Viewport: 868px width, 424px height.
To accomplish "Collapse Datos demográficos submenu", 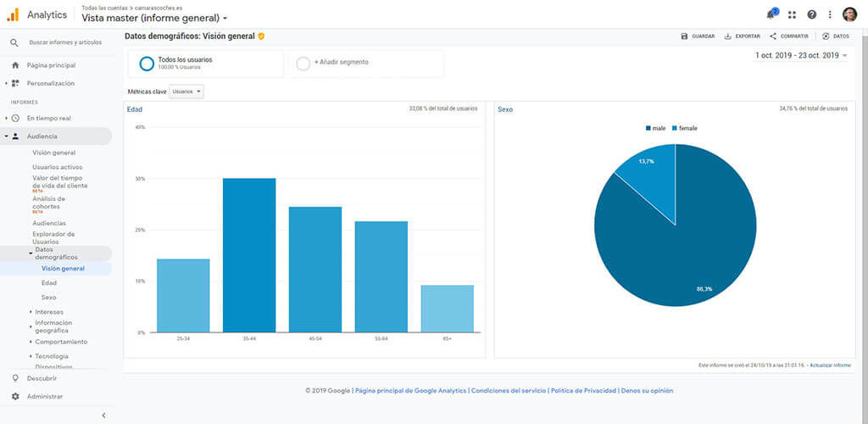I will (31, 253).
